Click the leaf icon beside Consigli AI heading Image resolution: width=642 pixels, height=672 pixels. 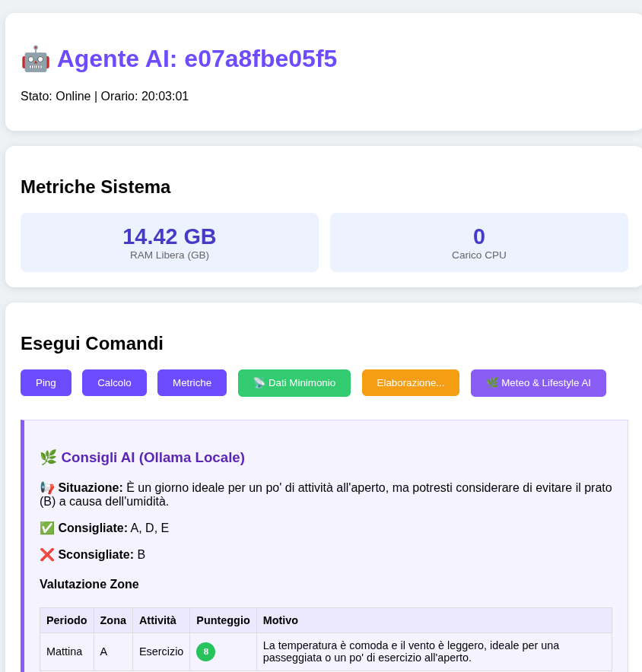pyautogui.click(x=48, y=458)
